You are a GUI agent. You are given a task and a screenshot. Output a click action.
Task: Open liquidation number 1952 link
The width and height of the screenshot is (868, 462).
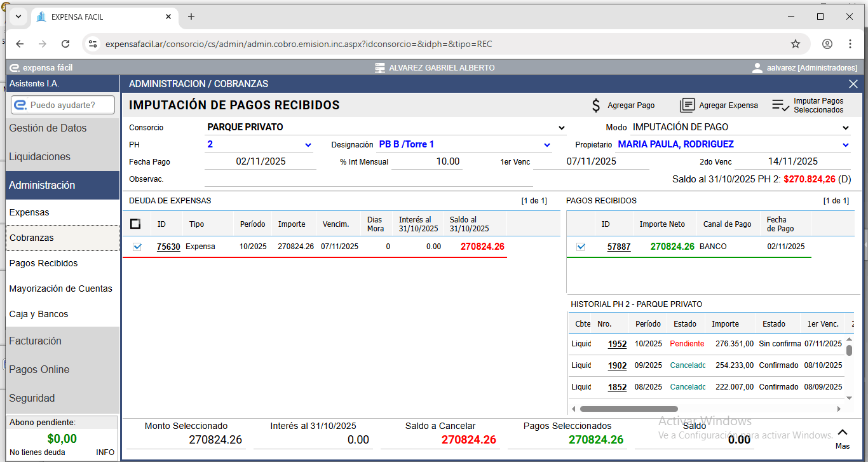coord(617,344)
